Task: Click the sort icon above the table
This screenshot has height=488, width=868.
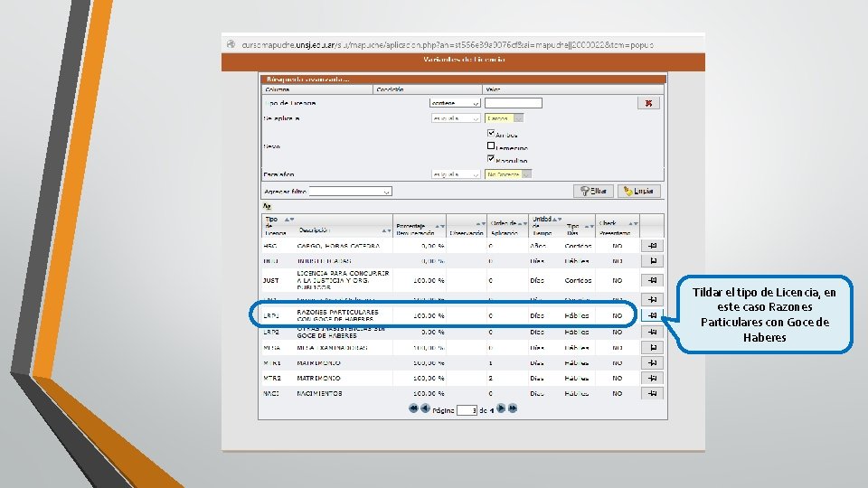Action: click(x=267, y=206)
